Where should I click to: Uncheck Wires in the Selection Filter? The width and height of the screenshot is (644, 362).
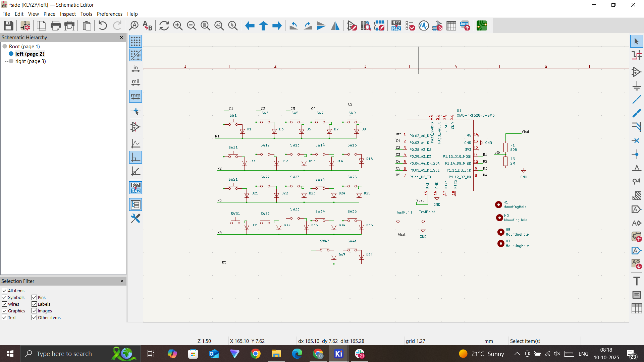tap(4, 304)
